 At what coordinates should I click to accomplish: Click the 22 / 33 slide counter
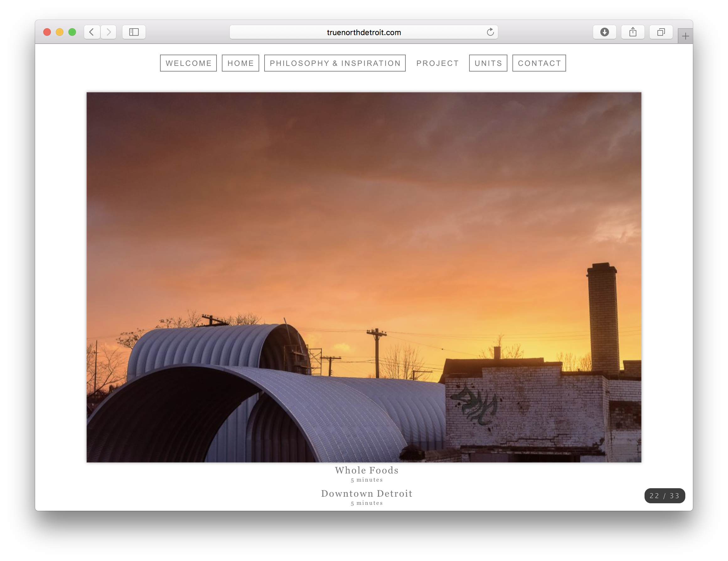click(664, 496)
